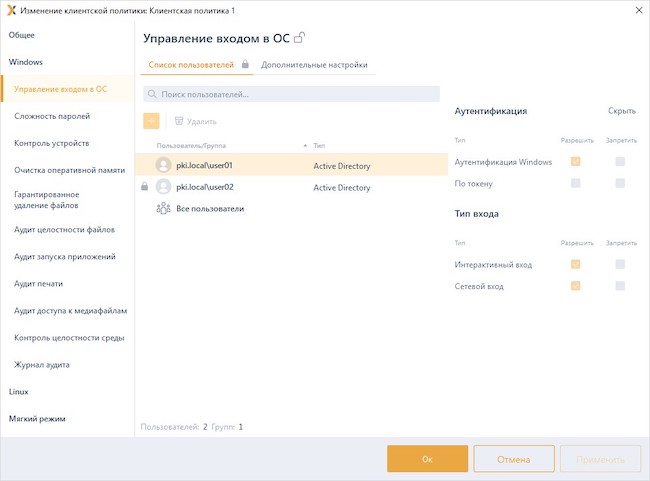The height and width of the screenshot is (481, 650).
Task: Sort the list by the Пользователь/Группа column arrow
Action: (x=305, y=146)
